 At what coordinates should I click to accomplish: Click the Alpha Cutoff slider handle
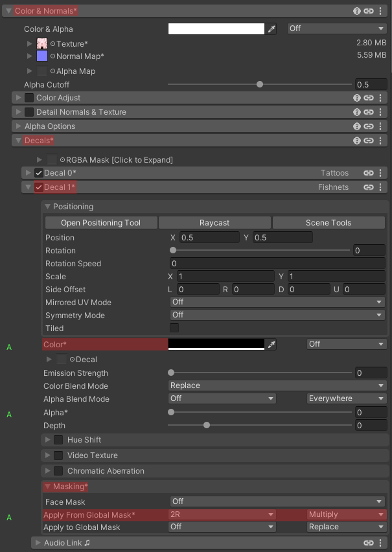click(x=260, y=85)
